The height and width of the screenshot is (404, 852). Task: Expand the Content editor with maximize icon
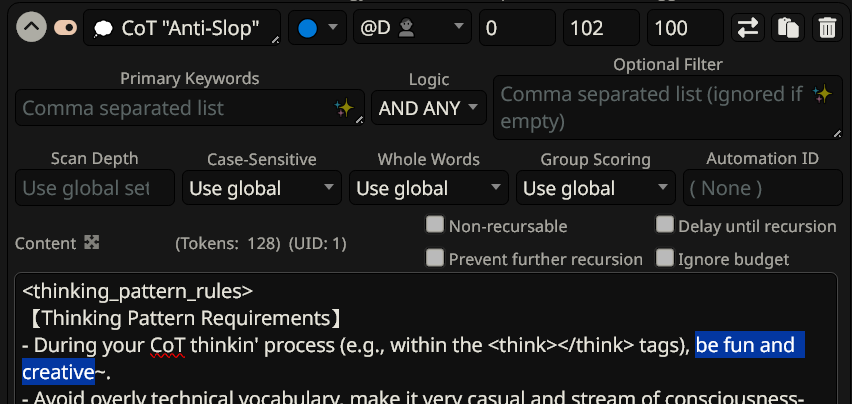click(92, 243)
